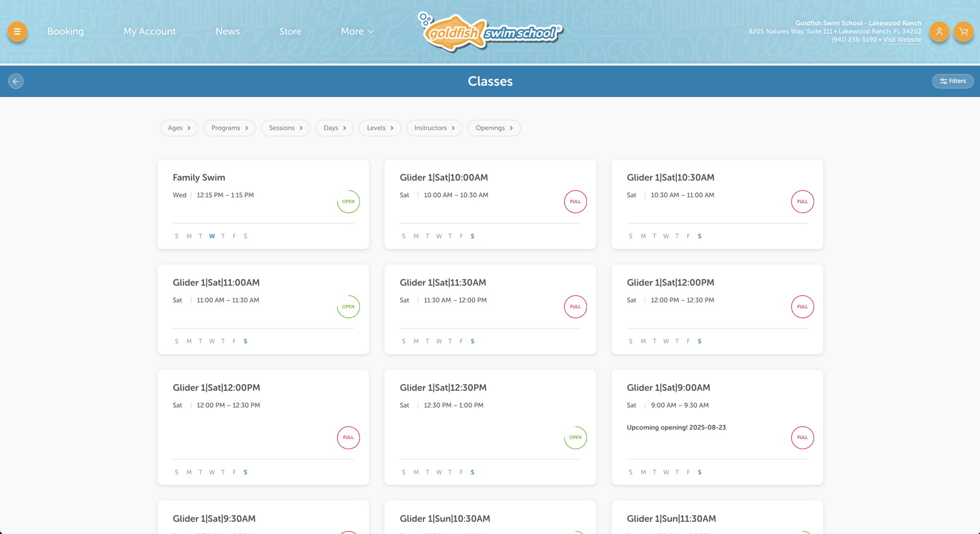
Task: Click Upcoming opening! 2025-08-23 note
Action: pyautogui.click(x=676, y=427)
